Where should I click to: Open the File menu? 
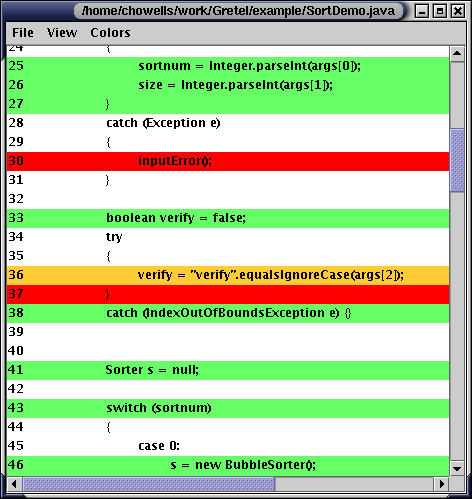(23, 33)
